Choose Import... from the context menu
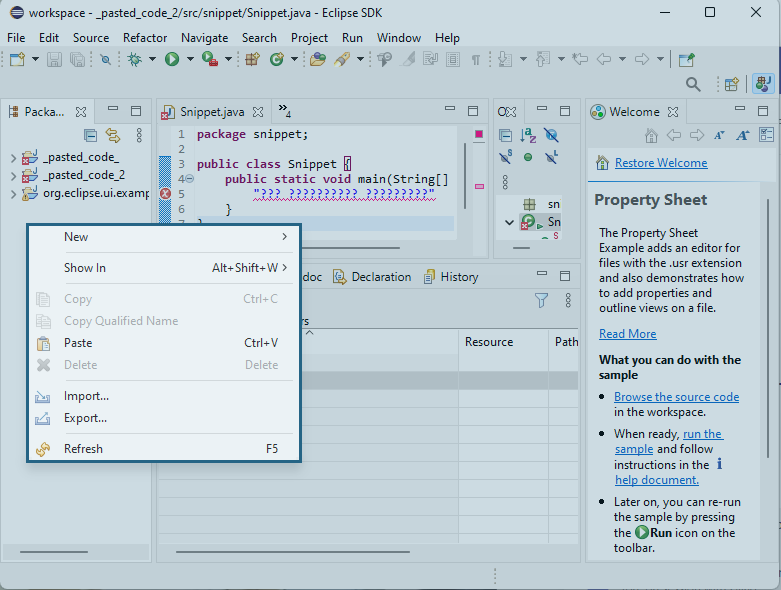The image size is (781, 590). point(86,396)
